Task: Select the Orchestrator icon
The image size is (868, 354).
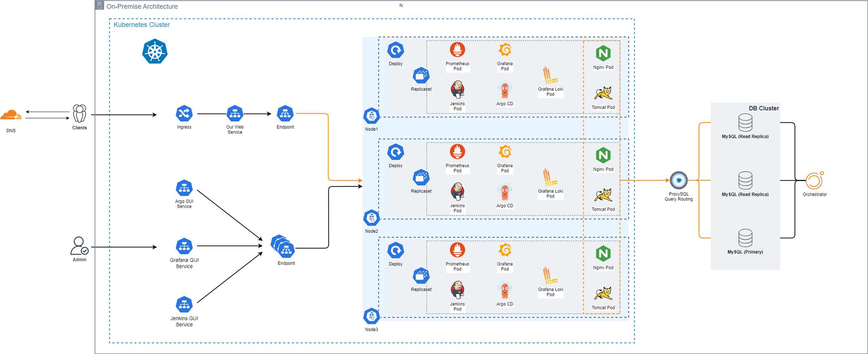Action: [x=815, y=180]
